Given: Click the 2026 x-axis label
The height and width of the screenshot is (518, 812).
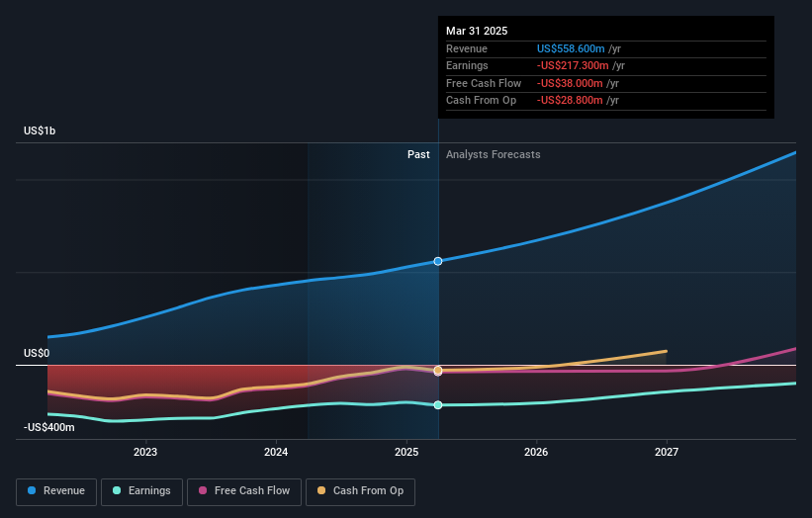Looking at the screenshot, I should click(536, 452).
